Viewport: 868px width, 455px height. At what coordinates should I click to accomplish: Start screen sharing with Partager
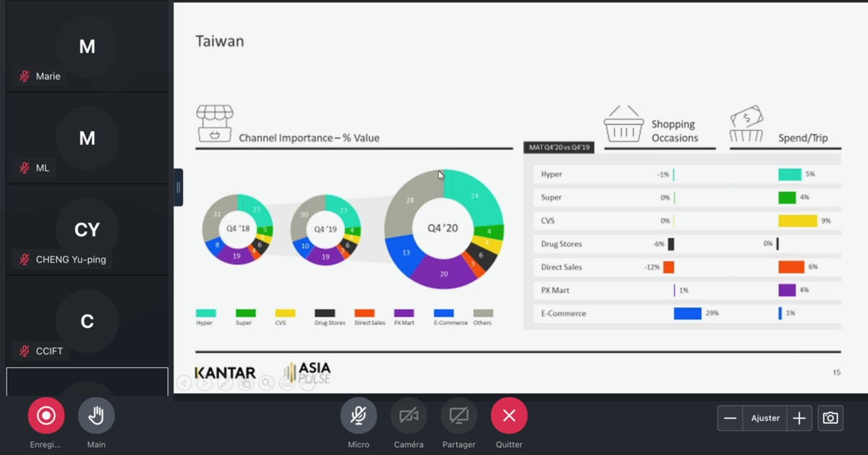pos(459,416)
